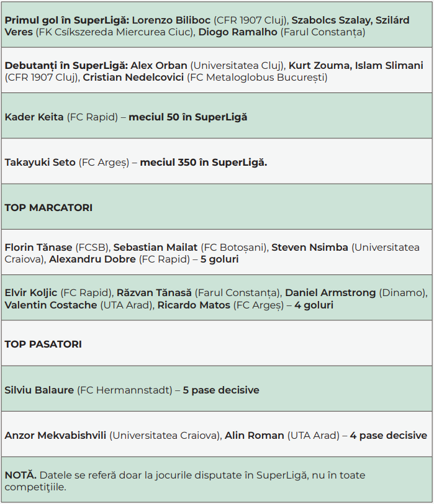
Task: Click the 'meciul 350 în SuperLigă' text
Action: [203, 163]
